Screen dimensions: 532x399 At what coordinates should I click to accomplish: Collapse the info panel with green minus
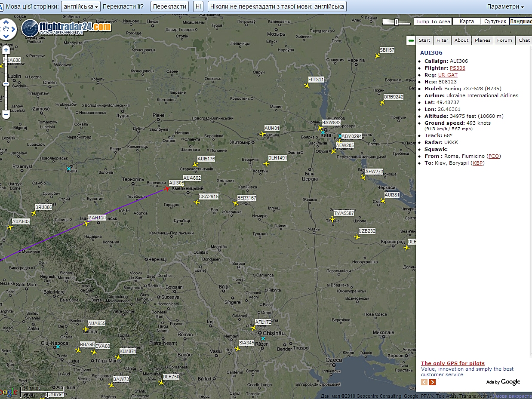[x=411, y=40]
